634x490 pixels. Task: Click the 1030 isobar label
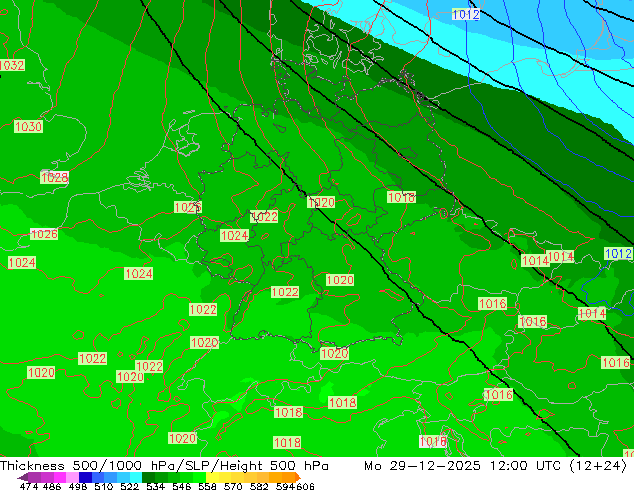pos(28,127)
